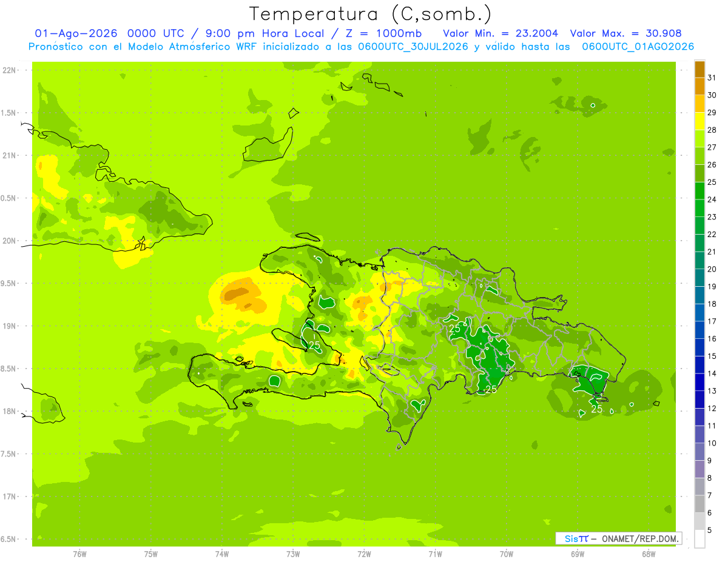The height and width of the screenshot is (562, 728).
Task: Click the 'Temperatura (C,somb.)' chart title
Action: pos(370,14)
